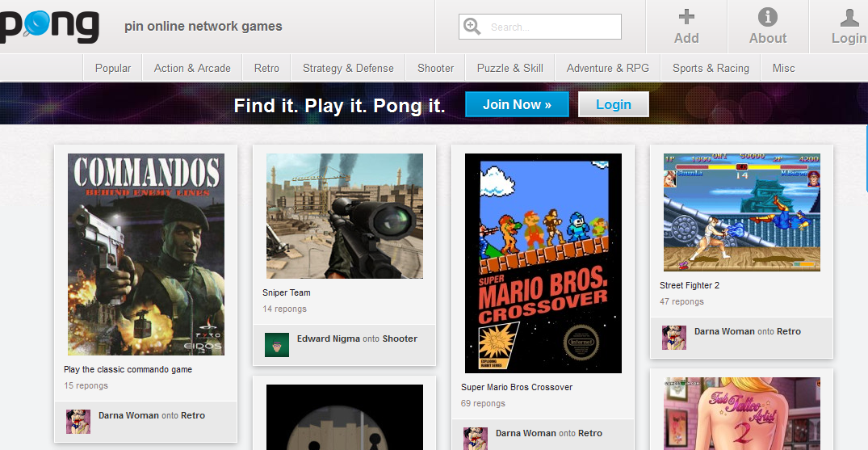Open the Action & Arcade category
Screen dimensions: 868x450
click(192, 68)
